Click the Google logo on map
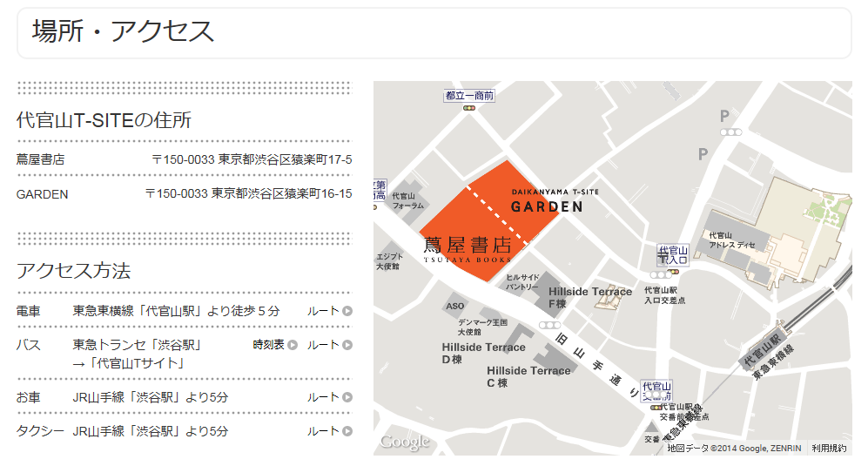This screenshot has height=466, width=868. [404, 442]
